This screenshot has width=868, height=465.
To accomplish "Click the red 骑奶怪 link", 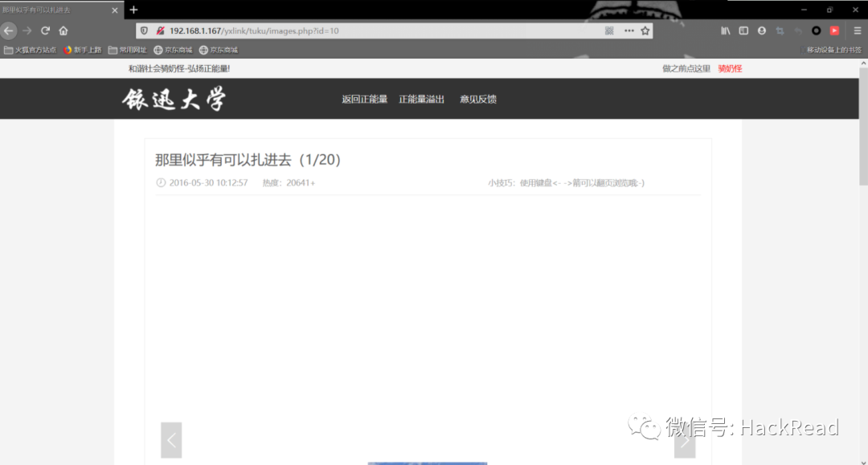I will coord(730,69).
